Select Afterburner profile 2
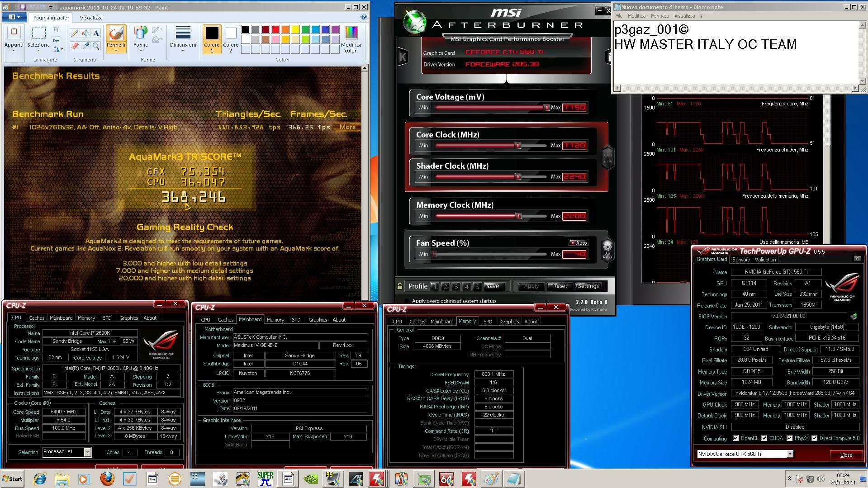 pyautogui.click(x=445, y=286)
